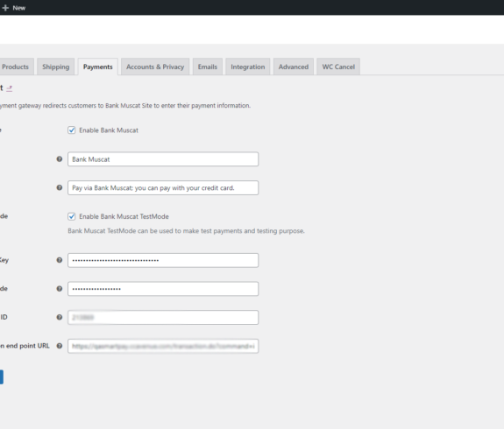Toggle the Enable Bank Muscat checkbox
504x429 pixels.
[x=71, y=130]
